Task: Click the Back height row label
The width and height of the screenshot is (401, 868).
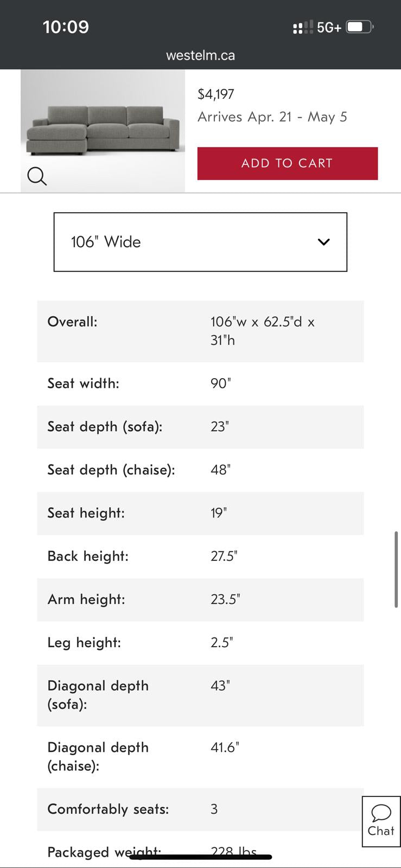Action: tap(88, 556)
